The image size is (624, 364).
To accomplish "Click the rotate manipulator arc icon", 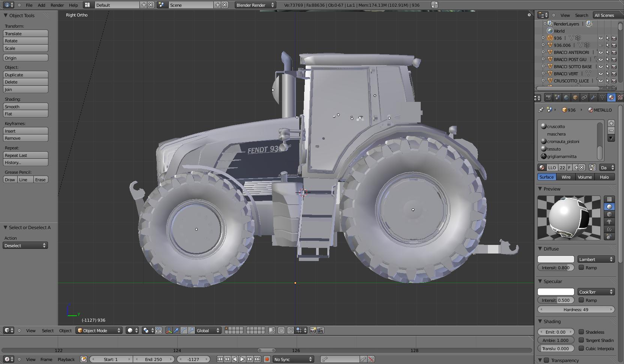I will pyautogui.click(x=184, y=330).
